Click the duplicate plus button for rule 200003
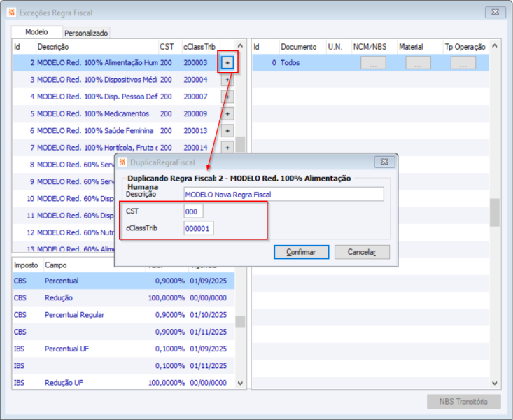513x420 pixels. (227, 62)
